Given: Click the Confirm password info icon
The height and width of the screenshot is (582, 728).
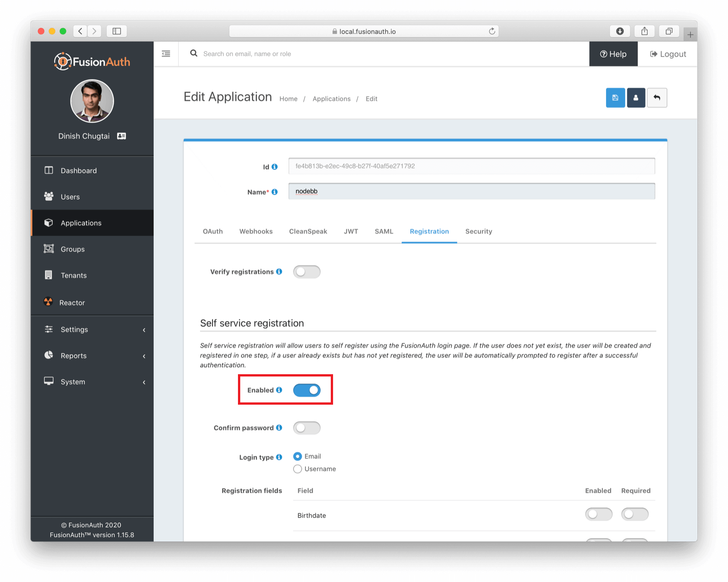Looking at the screenshot, I should point(279,428).
